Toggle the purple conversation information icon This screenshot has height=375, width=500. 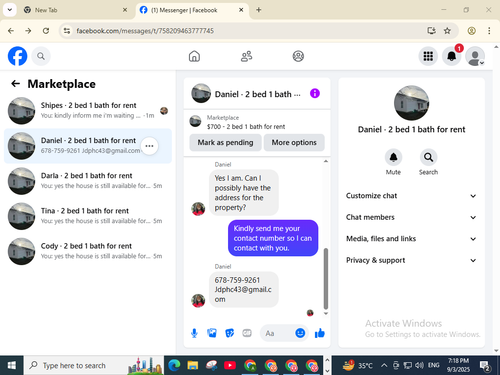[x=315, y=93]
